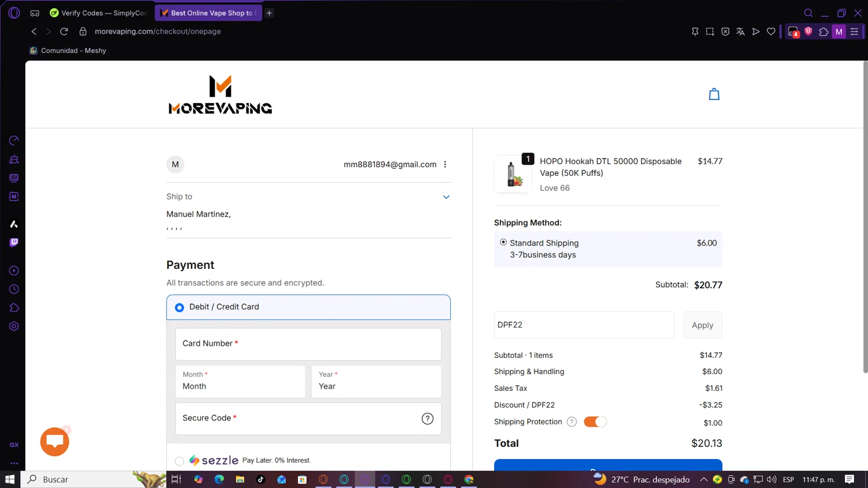This screenshot has height=488, width=868.
Task: Toggle Shipping Protection switch off
Action: tap(595, 422)
